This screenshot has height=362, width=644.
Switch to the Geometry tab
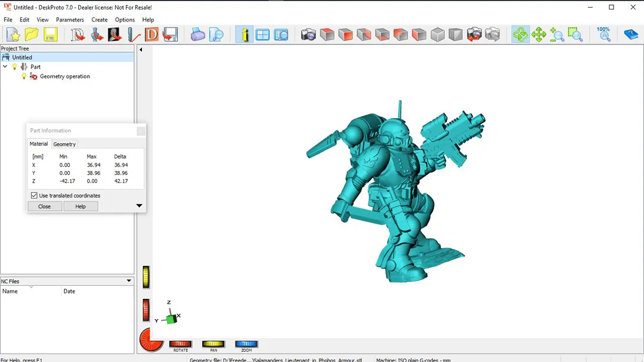(64, 144)
